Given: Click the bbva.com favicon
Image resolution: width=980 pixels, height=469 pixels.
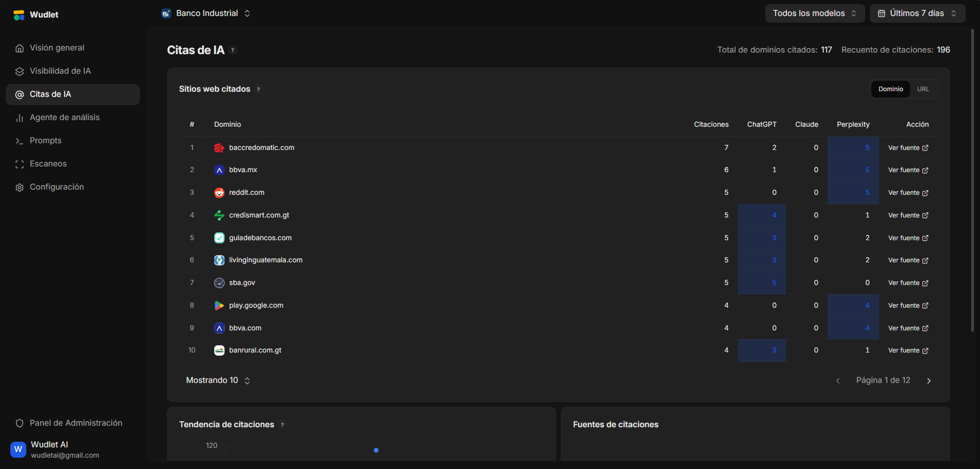Looking at the screenshot, I should tap(219, 328).
